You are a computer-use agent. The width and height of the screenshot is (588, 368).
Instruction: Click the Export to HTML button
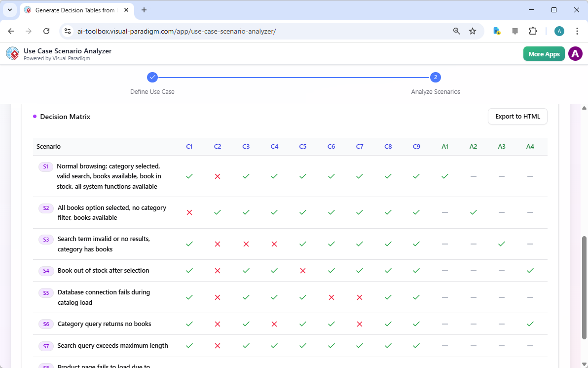[517, 117]
